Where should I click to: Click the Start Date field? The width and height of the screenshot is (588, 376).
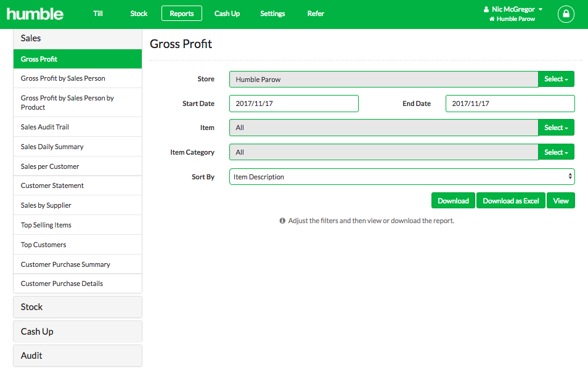coord(294,104)
